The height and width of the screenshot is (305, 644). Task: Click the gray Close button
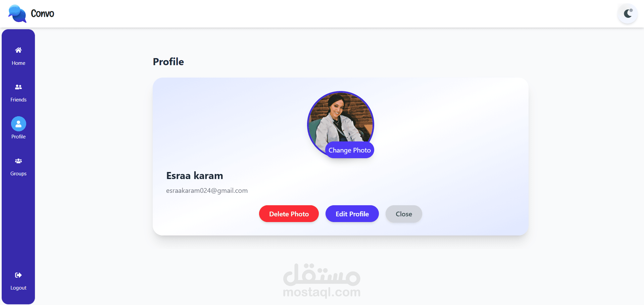click(404, 214)
